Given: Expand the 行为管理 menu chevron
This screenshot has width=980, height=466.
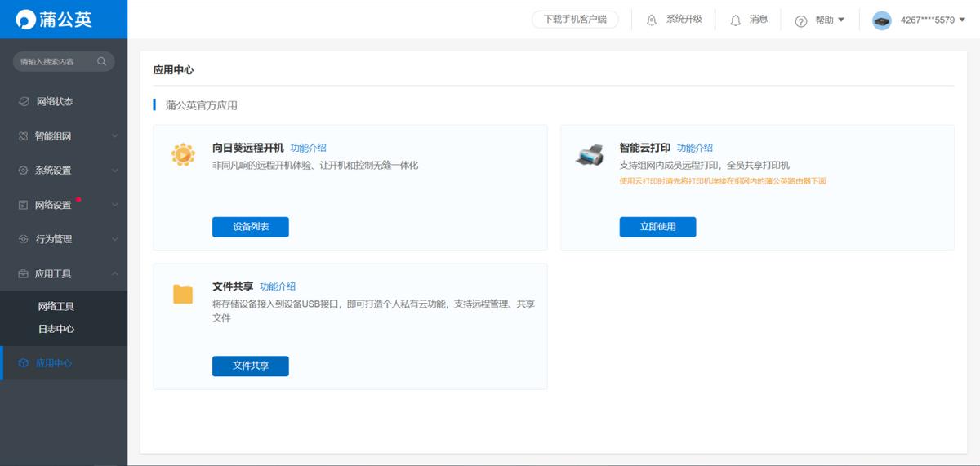Looking at the screenshot, I should [115, 239].
